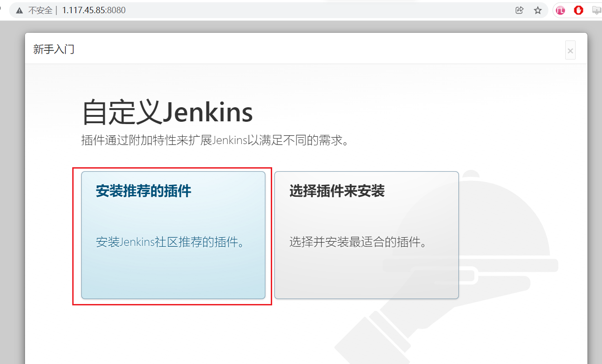
Task: Click the 自定义Jenkins heading
Action: pos(167,113)
